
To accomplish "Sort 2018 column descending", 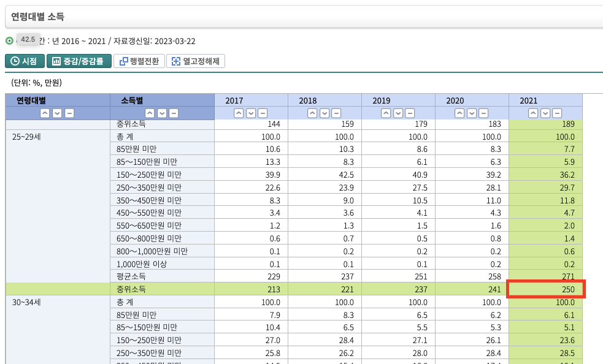I will click(x=325, y=113).
